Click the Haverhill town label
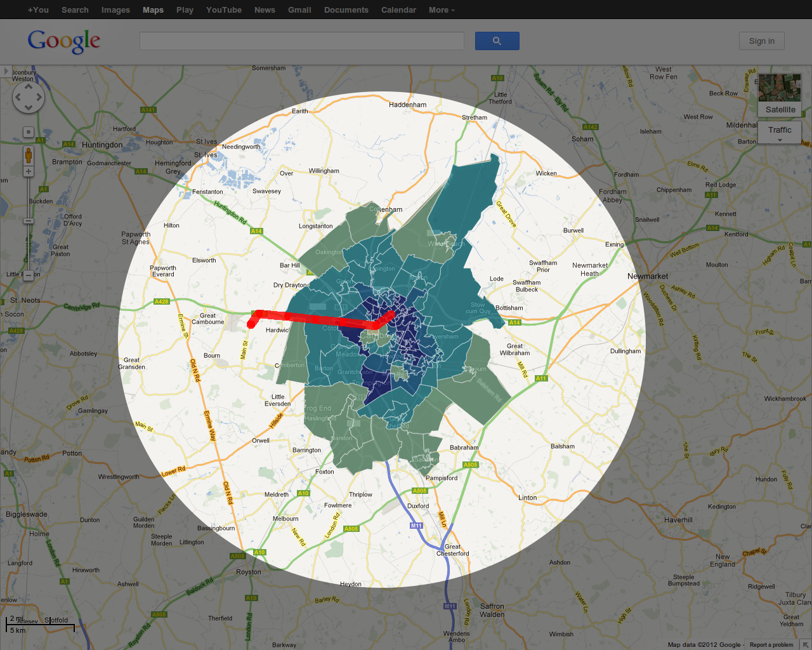This screenshot has width=812, height=650. point(679,520)
